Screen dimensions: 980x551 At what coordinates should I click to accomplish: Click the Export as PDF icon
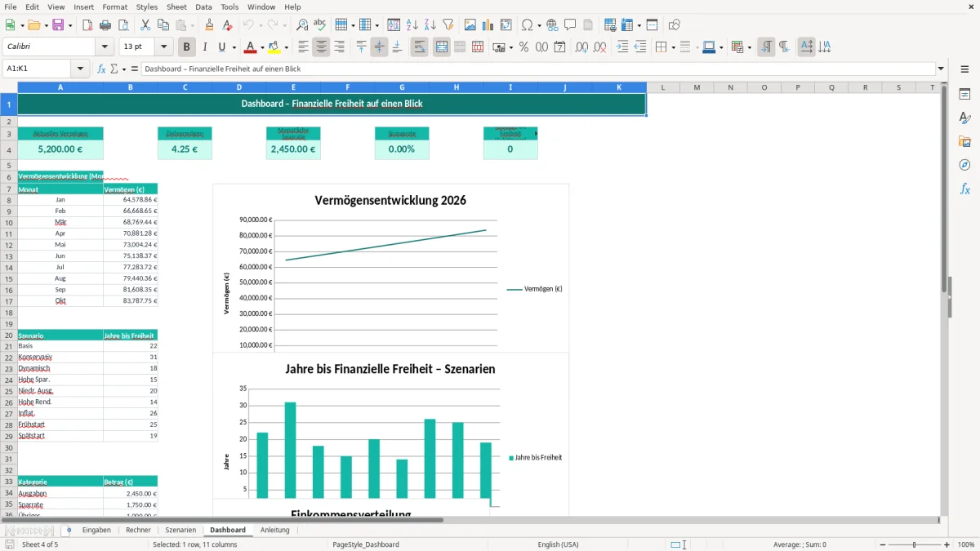[87, 25]
